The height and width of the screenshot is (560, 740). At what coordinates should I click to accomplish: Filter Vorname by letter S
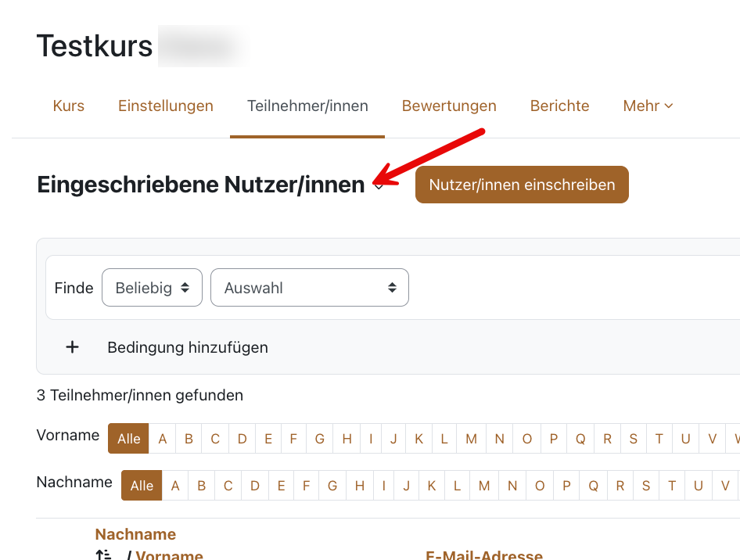point(634,439)
